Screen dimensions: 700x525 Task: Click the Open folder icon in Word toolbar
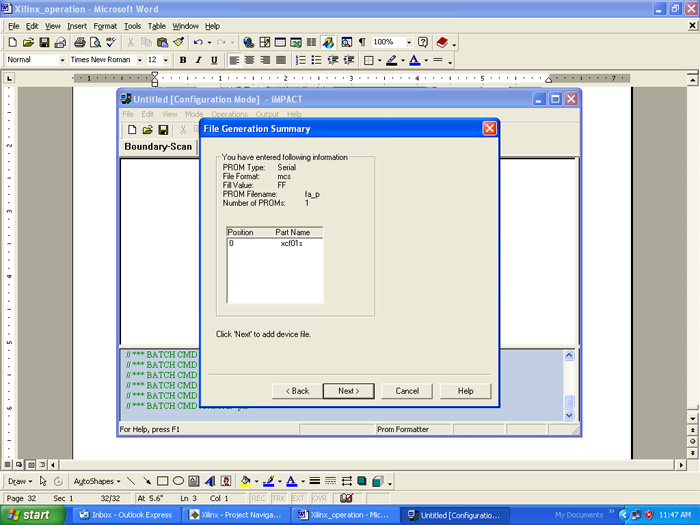[28, 42]
